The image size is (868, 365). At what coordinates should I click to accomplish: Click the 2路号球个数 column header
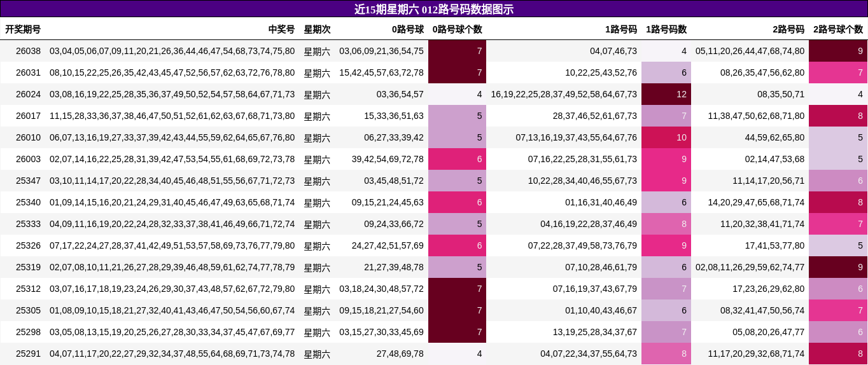[x=837, y=29]
